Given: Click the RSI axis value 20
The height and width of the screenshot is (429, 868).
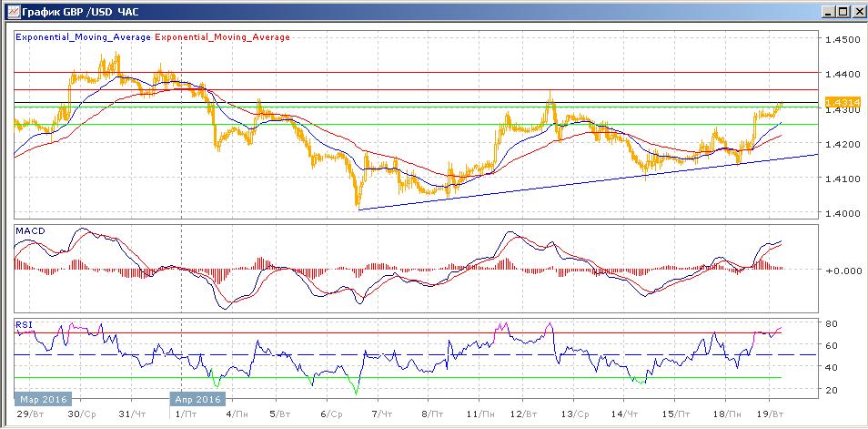Looking at the screenshot, I should click(832, 390).
